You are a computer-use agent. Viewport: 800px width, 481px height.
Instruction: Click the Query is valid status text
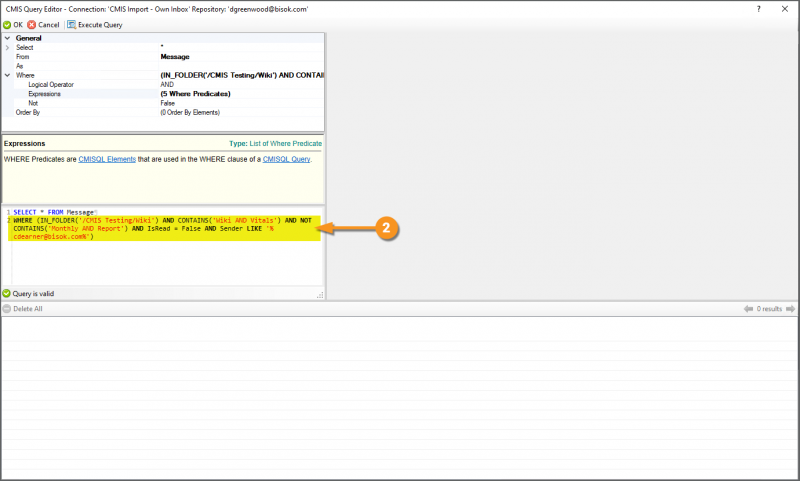pos(33,294)
